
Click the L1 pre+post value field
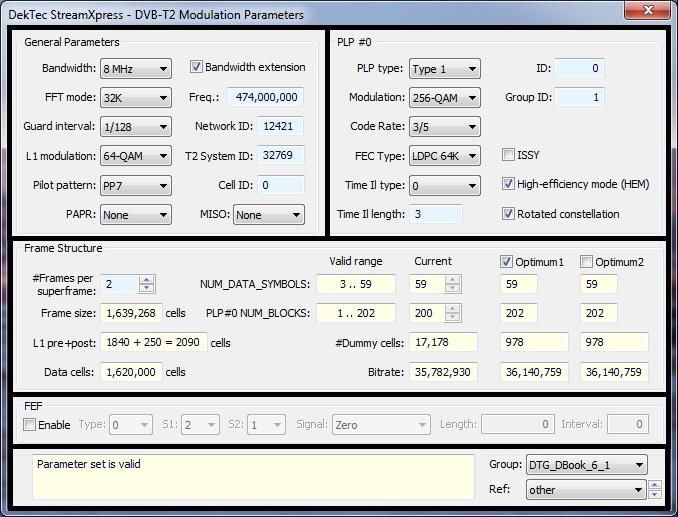tap(154, 342)
